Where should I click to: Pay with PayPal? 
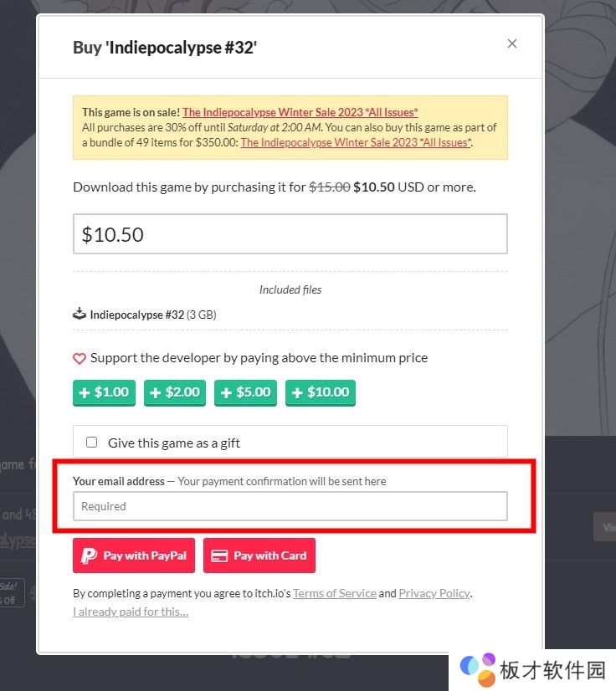136,555
